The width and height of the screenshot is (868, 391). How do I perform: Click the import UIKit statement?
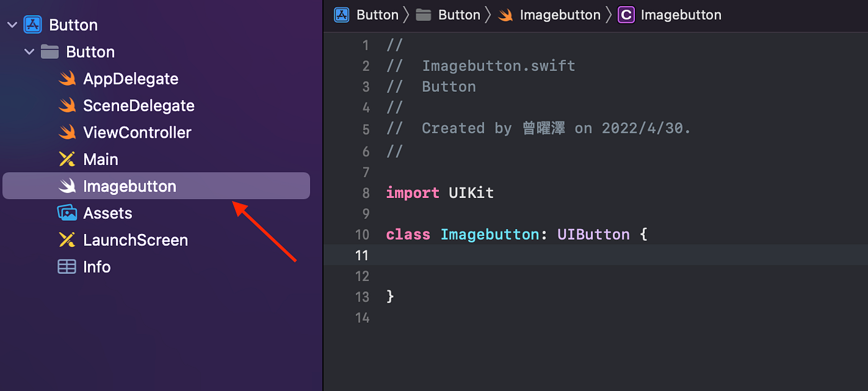click(439, 192)
